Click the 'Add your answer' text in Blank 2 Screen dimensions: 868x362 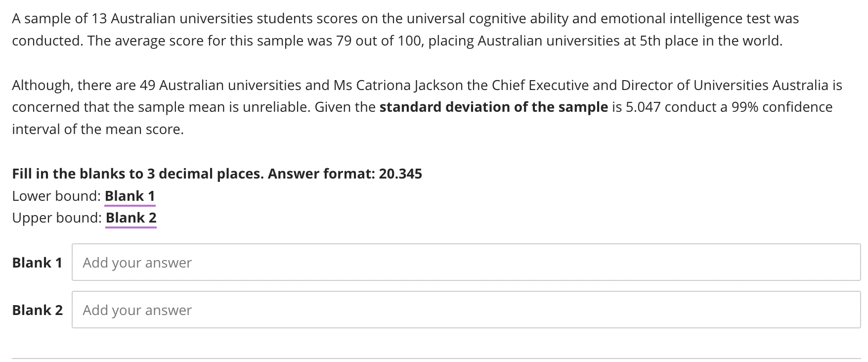(137, 310)
